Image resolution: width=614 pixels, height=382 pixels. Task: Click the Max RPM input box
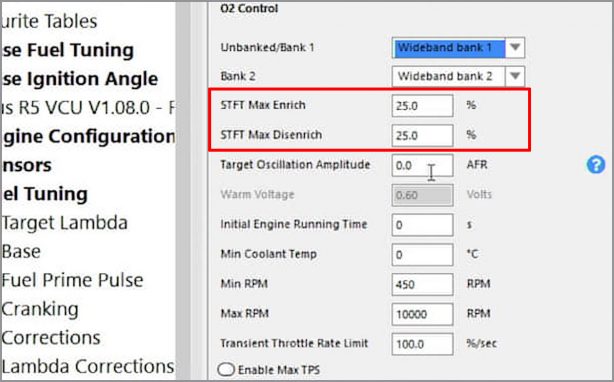click(423, 314)
